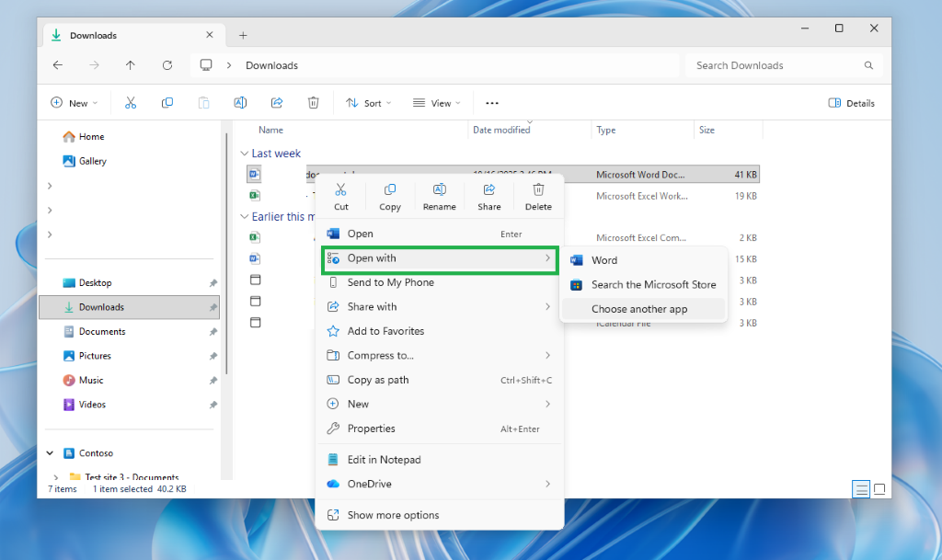Screen dimensions: 942x560
Task: Click the search magnifier icon
Action: click(868, 65)
